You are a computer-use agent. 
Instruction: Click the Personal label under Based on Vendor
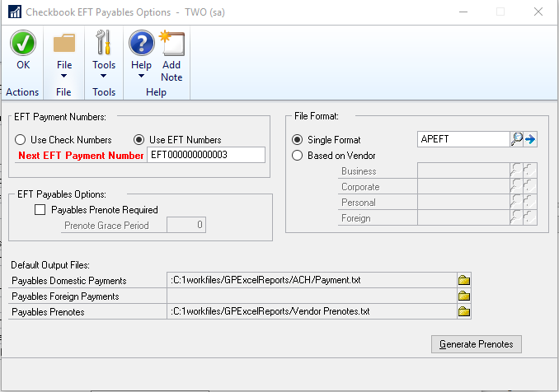pos(359,203)
